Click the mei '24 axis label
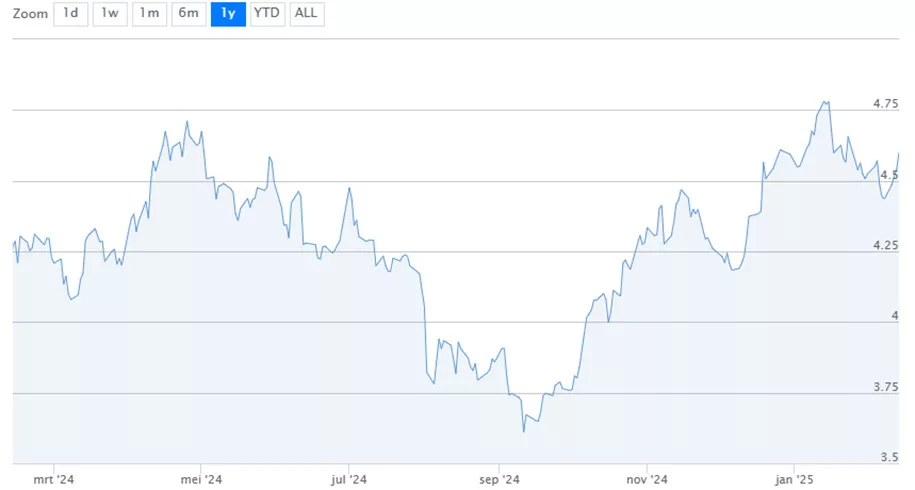 click(x=201, y=480)
